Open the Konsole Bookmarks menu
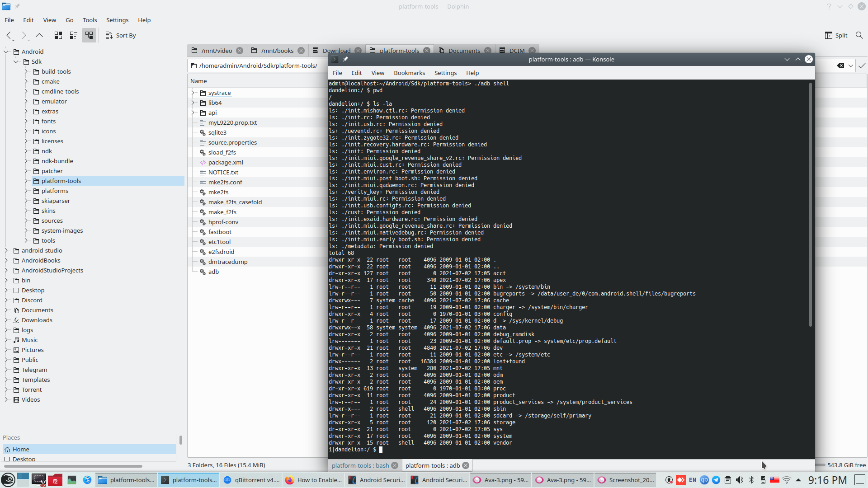The image size is (868, 488). pos(409,73)
